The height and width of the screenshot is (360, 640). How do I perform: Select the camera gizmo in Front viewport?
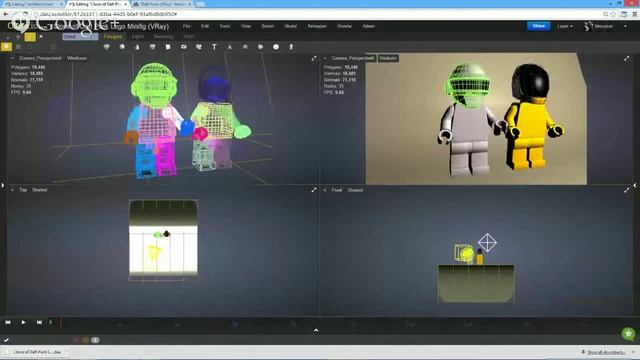(x=487, y=242)
